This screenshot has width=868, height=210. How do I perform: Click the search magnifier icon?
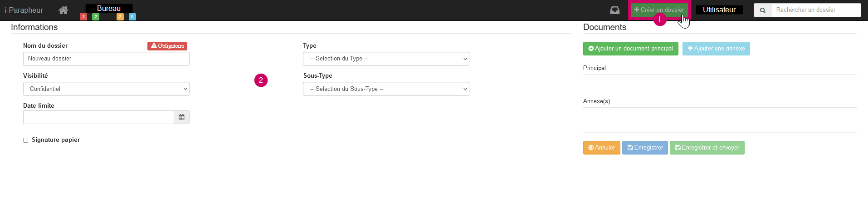(x=762, y=10)
